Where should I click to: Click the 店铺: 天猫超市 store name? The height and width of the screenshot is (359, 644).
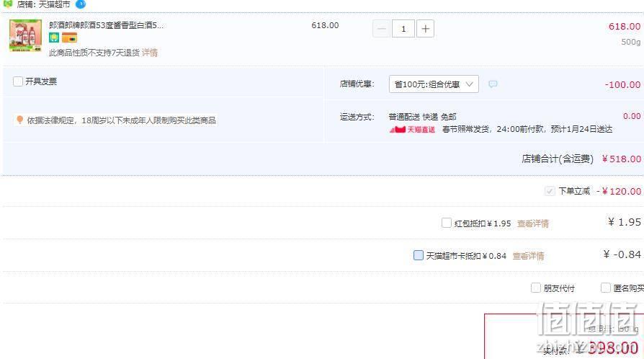43,4
